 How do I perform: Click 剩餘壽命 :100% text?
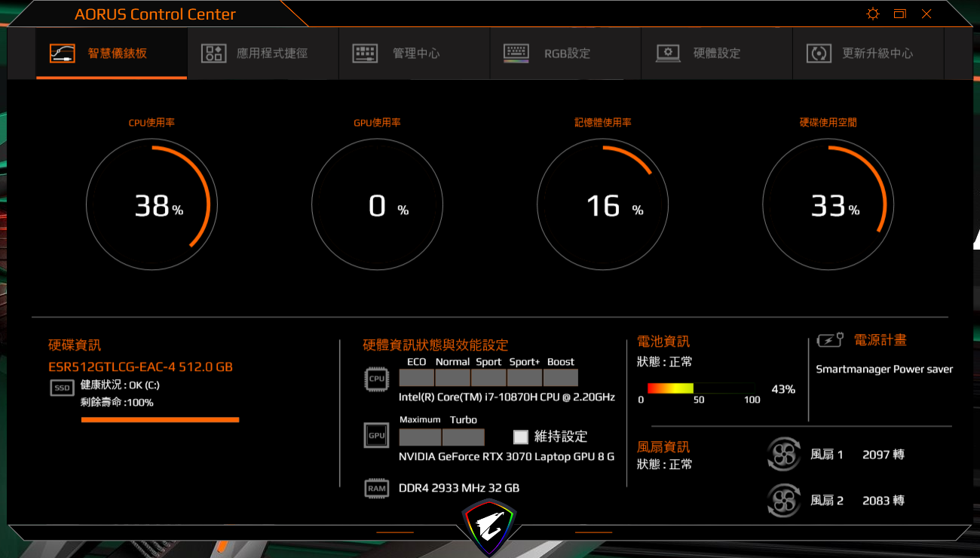(x=117, y=403)
